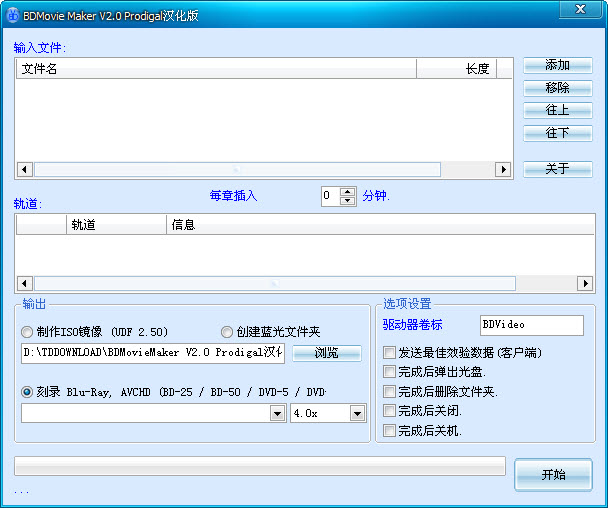Screen dimensions: 608x508
Task: Open the burner drive dropdown list
Action: click(277, 413)
